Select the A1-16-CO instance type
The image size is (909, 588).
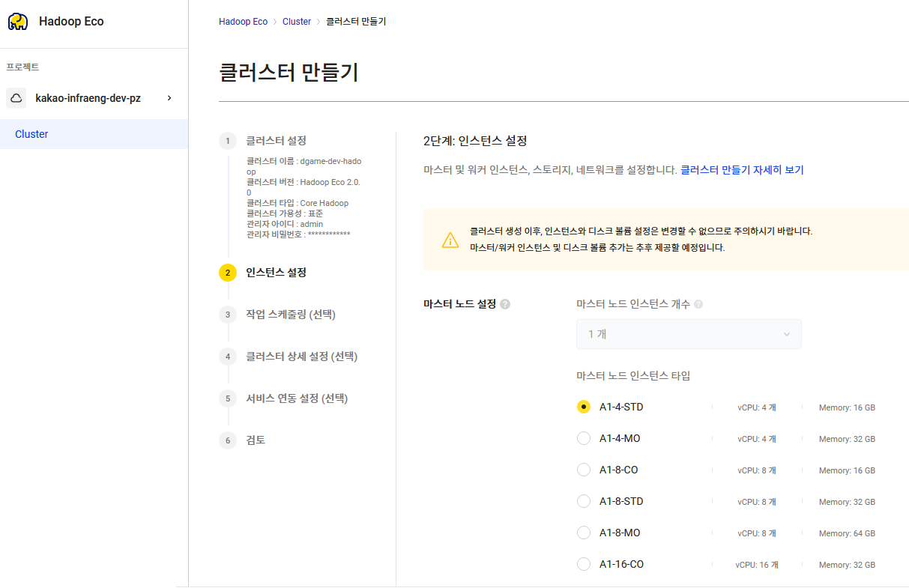click(x=584, y=564)
